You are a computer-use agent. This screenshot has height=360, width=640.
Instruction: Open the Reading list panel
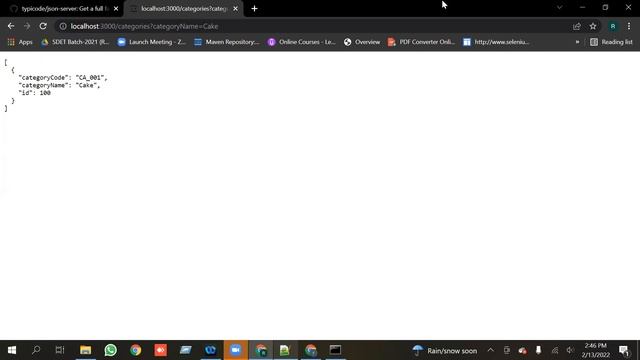pyautogui.click(x=611, y=42)
